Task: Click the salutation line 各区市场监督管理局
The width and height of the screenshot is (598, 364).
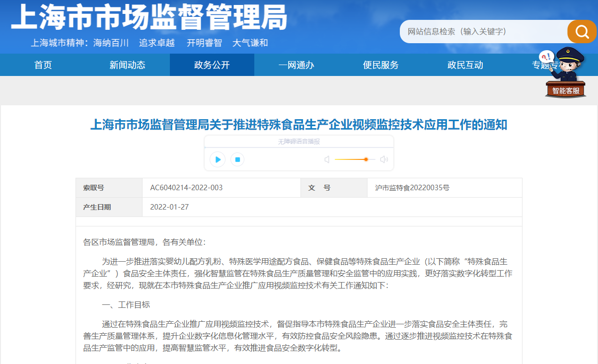Action: (x=144, y=242)
